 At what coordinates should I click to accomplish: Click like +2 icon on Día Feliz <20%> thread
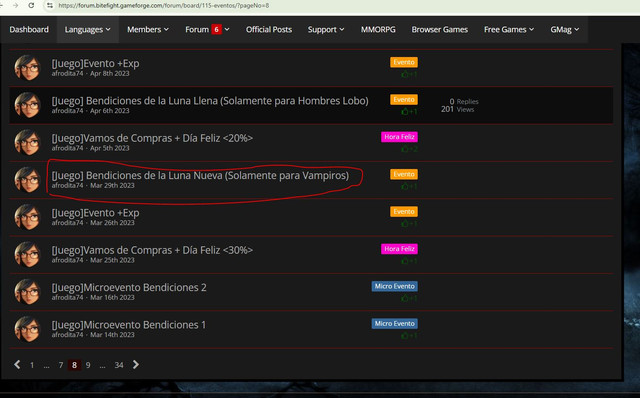coord(409,149)
